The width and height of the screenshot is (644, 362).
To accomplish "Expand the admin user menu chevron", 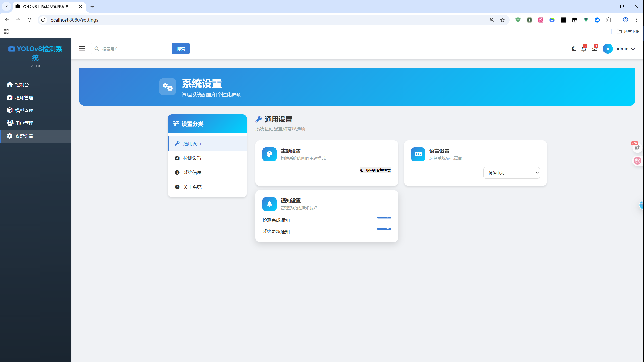I will click(633, 49).
